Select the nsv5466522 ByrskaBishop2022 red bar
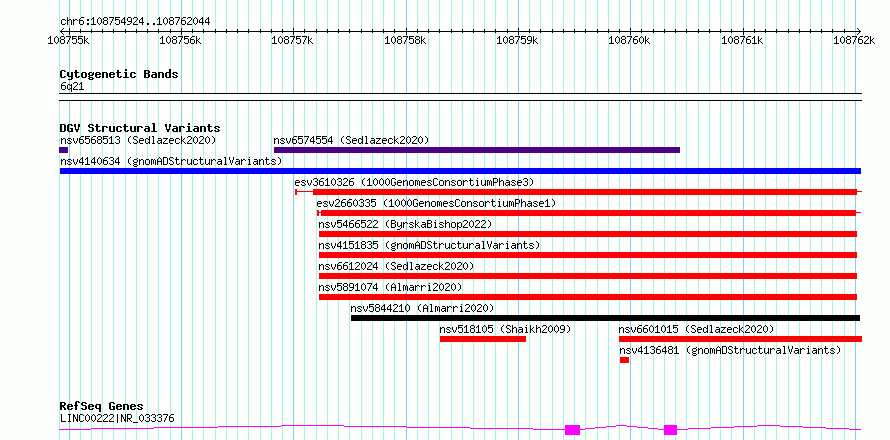The width and height of the screenshot is (890, 440). 587,234
